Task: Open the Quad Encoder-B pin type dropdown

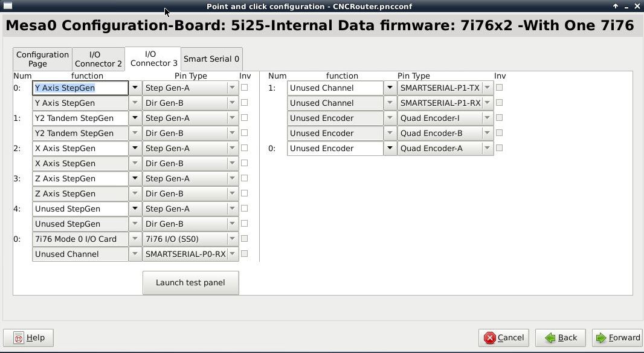Action: (488, 133)
